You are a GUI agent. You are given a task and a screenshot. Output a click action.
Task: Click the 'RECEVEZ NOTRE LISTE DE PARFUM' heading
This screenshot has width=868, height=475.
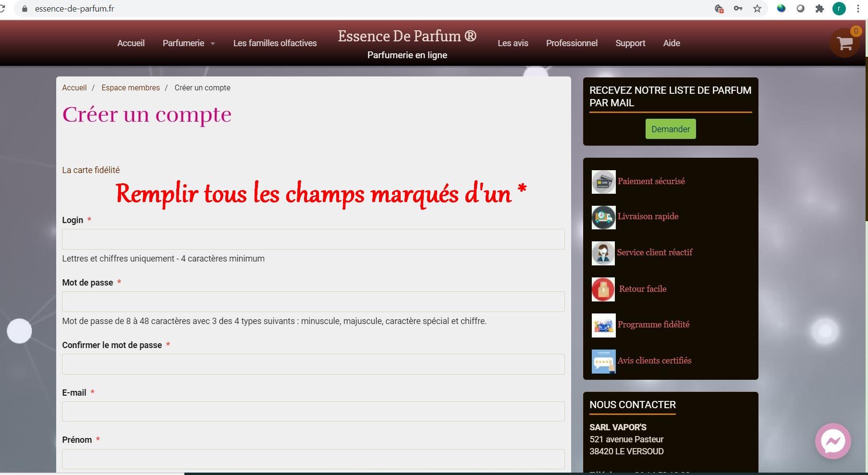[671, 96]
